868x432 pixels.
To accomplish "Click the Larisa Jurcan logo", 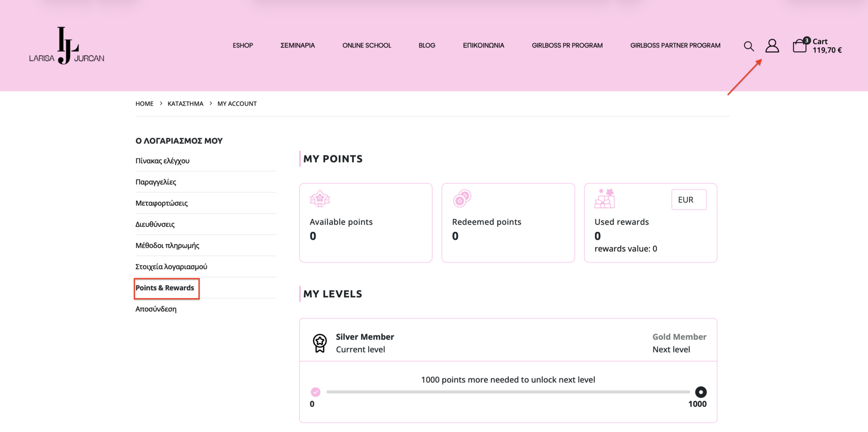I will pos(67,46).
